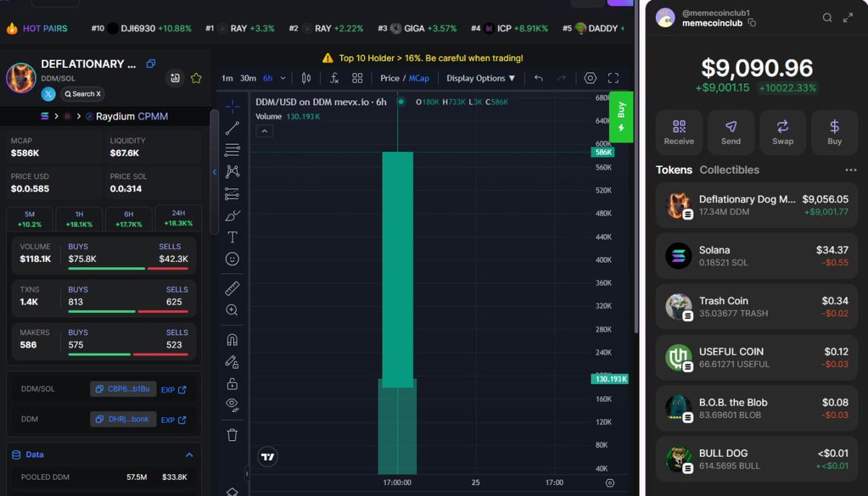
Task: Copy the DEFLATIONARY token name
Action: click(151, 64)
